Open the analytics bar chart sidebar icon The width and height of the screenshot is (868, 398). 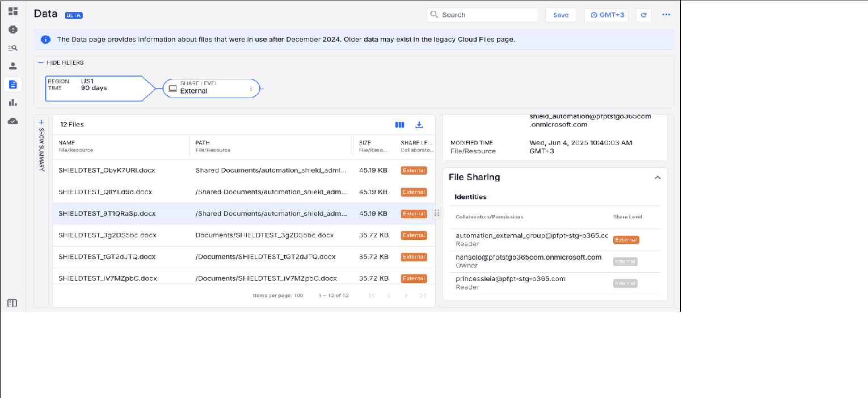pos(13,103)
